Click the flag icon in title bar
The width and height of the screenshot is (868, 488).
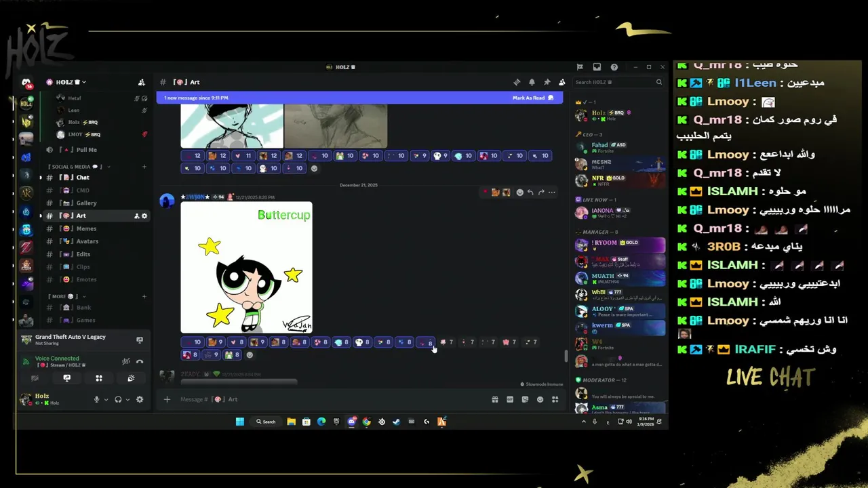(x=580, y=67)
